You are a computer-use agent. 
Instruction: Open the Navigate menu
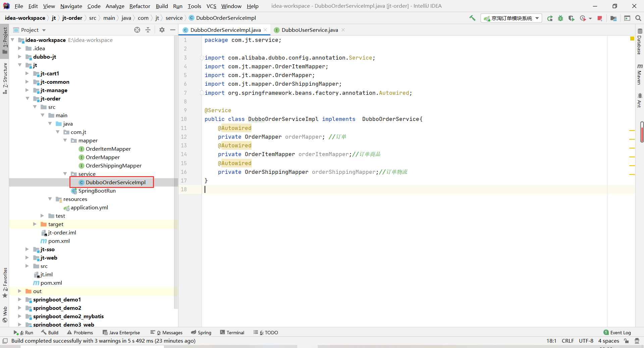[71, 6]
